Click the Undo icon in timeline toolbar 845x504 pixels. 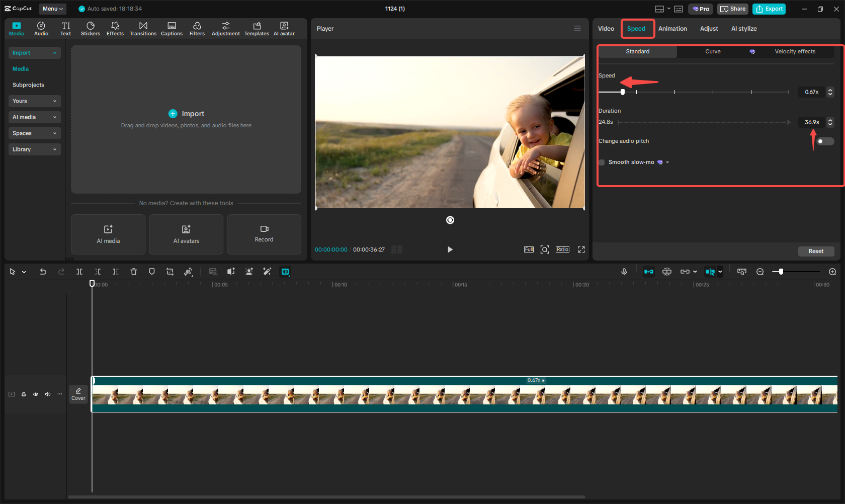[x=43, y=272]
